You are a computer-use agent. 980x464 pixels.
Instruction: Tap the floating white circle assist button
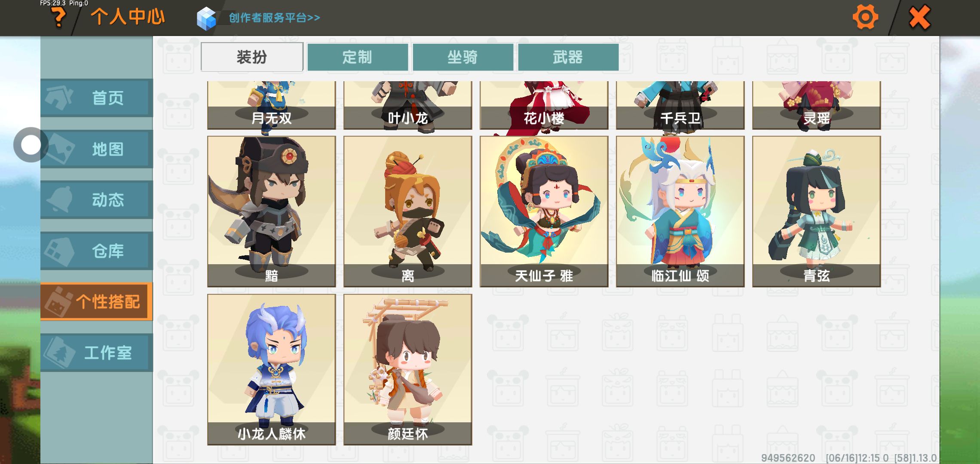click(x=30, y=145)
